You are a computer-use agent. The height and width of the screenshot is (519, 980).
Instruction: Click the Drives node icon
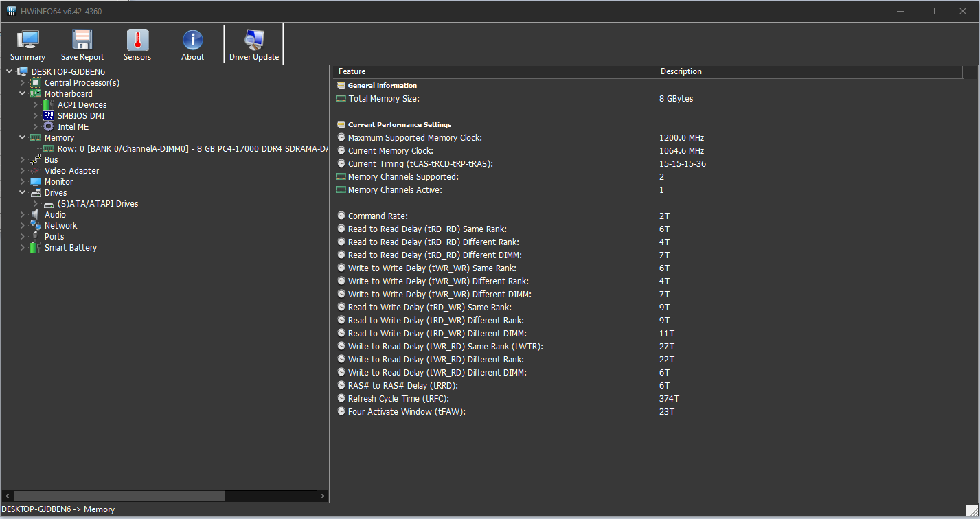pyautogui.click(x=36, y=192)
